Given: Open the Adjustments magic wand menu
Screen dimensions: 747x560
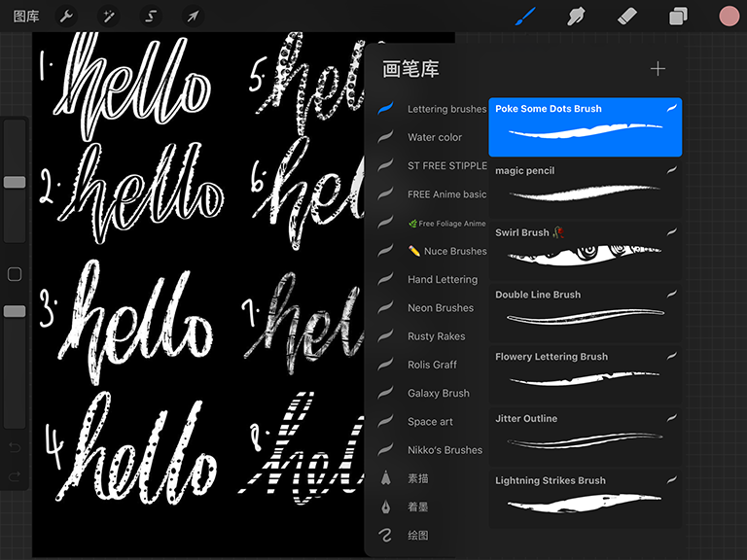Looking at the screenshot, I should pyautogui.click(x=108, y=16).
